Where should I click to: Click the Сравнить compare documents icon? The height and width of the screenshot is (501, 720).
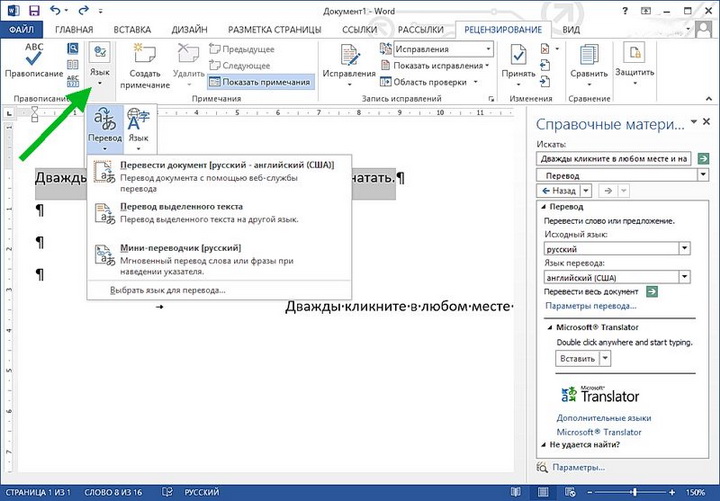(x=588, y=60)
